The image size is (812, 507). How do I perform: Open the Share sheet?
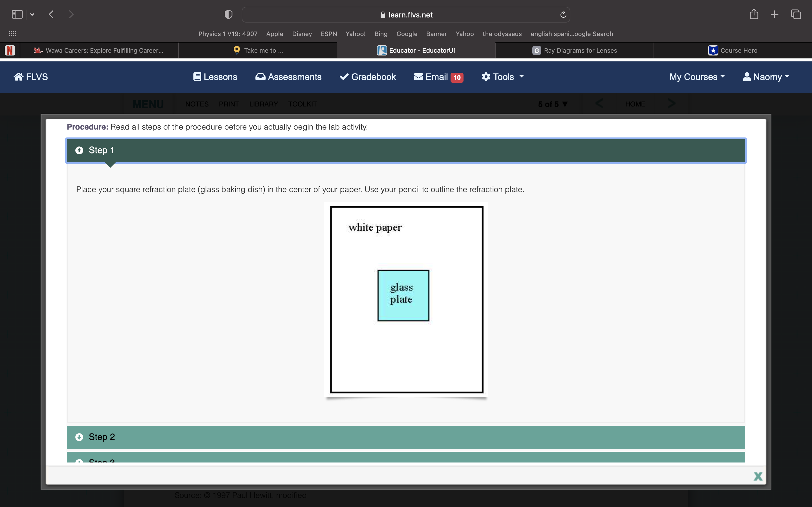coord(753,14)
